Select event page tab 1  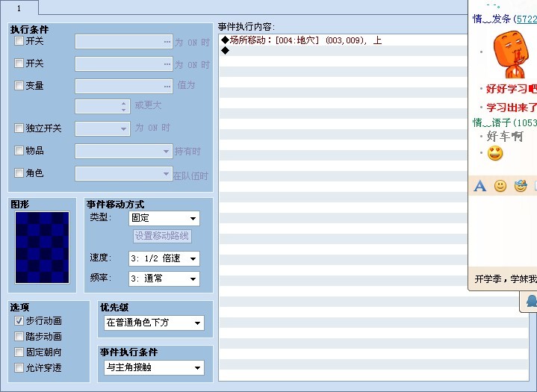(x=19, y=7)
